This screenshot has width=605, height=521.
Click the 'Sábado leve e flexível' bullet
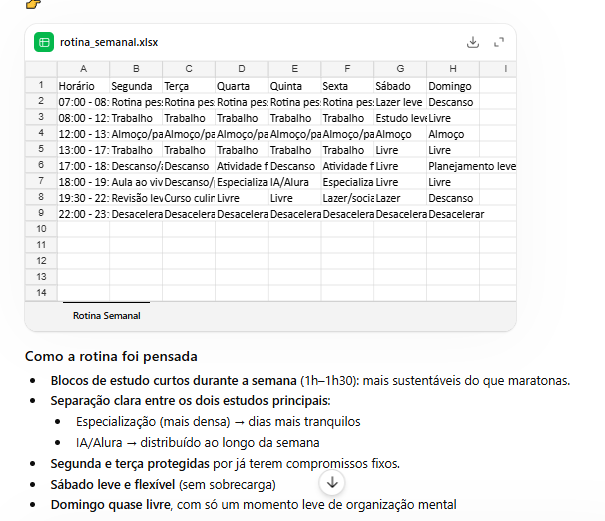point(163,484)
